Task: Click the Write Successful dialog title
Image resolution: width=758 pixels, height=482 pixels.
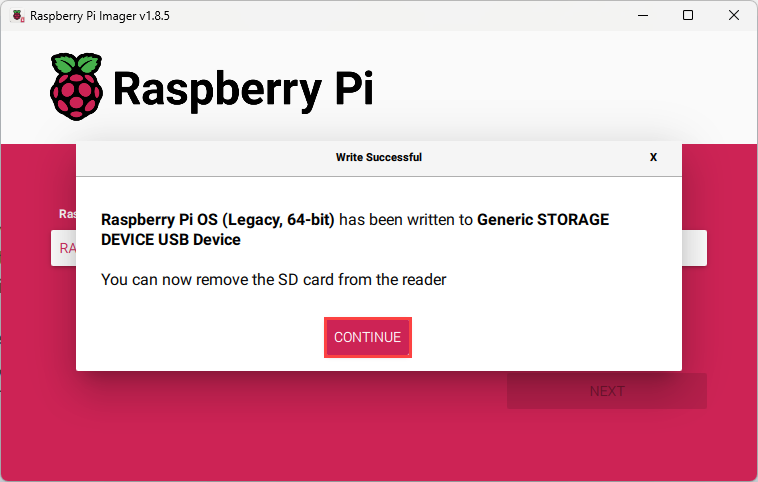Action: (x=378, y=157)
